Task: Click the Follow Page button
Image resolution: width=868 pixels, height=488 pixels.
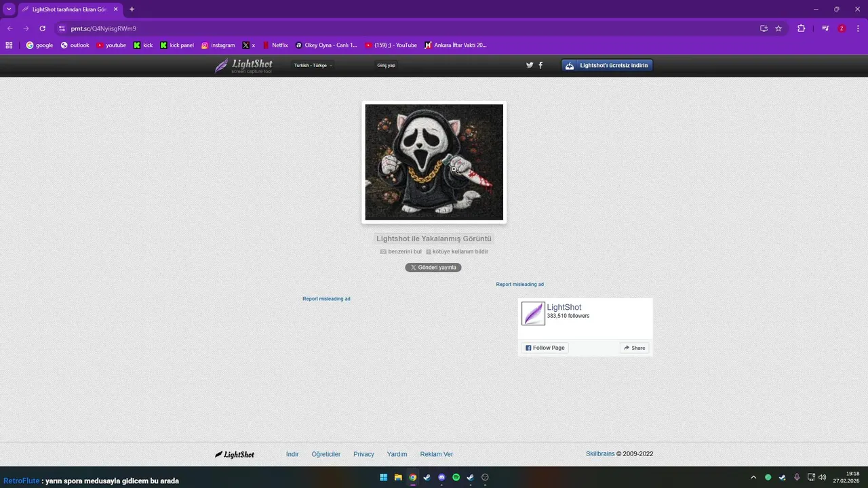Action: tap(545, 348)
